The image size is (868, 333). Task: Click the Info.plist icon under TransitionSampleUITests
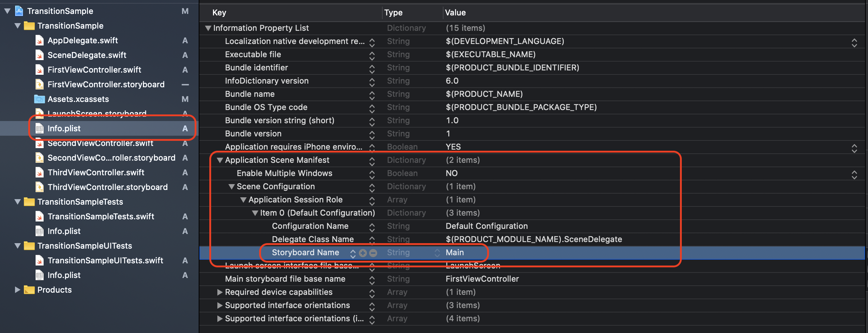[x=40, y=275]
